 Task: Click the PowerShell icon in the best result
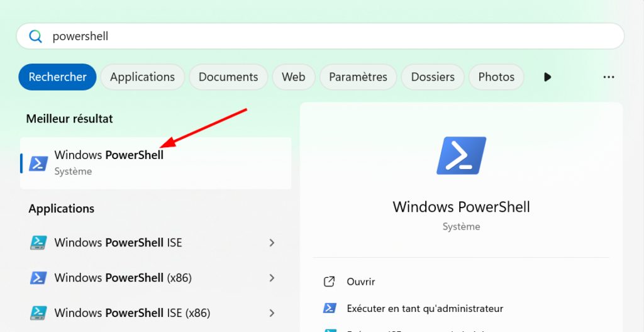[38, 163]
